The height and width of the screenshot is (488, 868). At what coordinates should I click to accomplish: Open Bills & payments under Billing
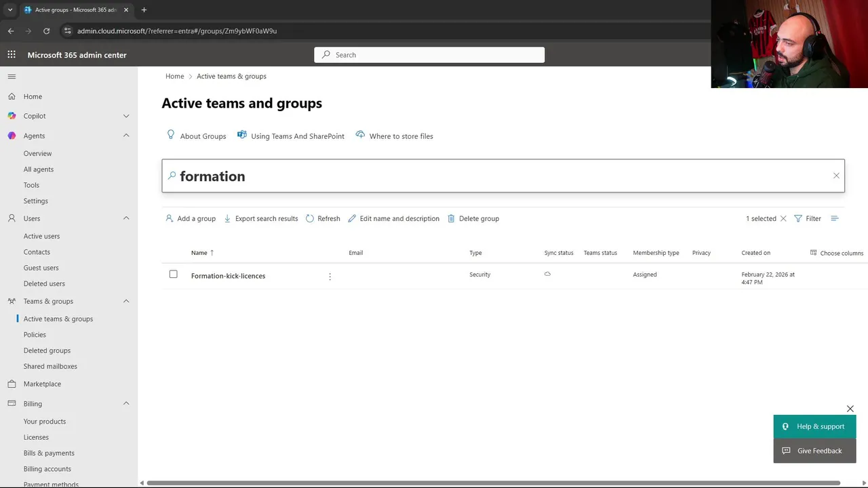coord(49,453)
